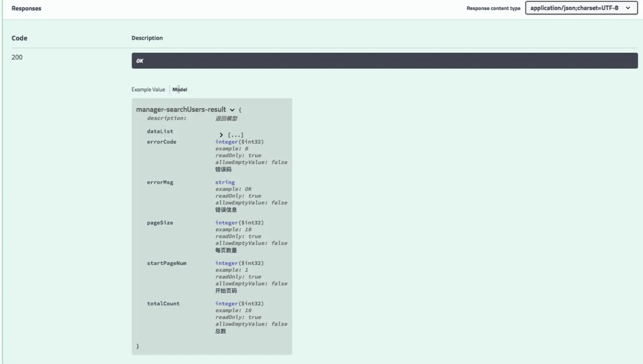The image size is (643, 364).
Task: Click the pageSize property name
Action: coord(160,223)
